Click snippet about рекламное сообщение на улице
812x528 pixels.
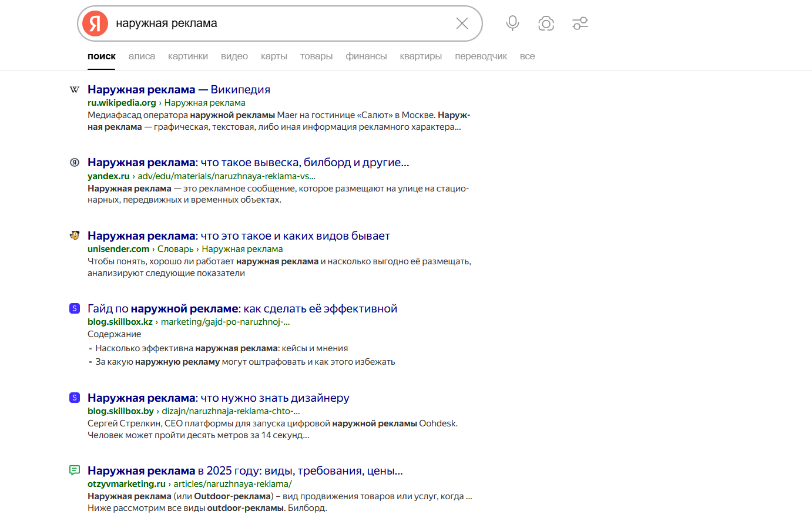point(279,194)
